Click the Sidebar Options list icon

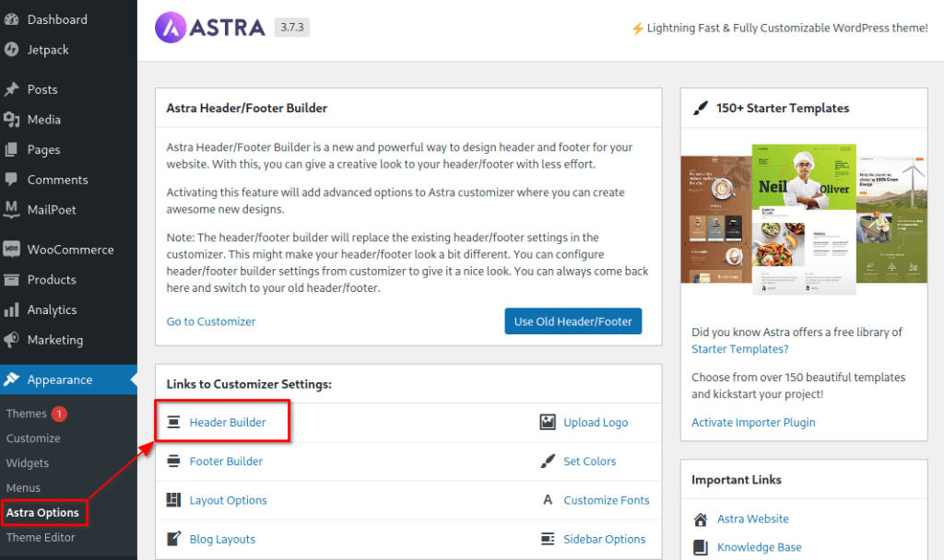pos(548,538)
